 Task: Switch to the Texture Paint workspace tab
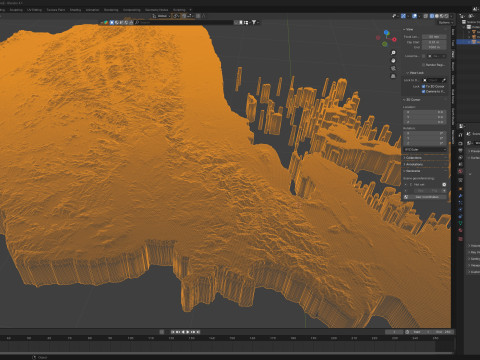(56, 10)
